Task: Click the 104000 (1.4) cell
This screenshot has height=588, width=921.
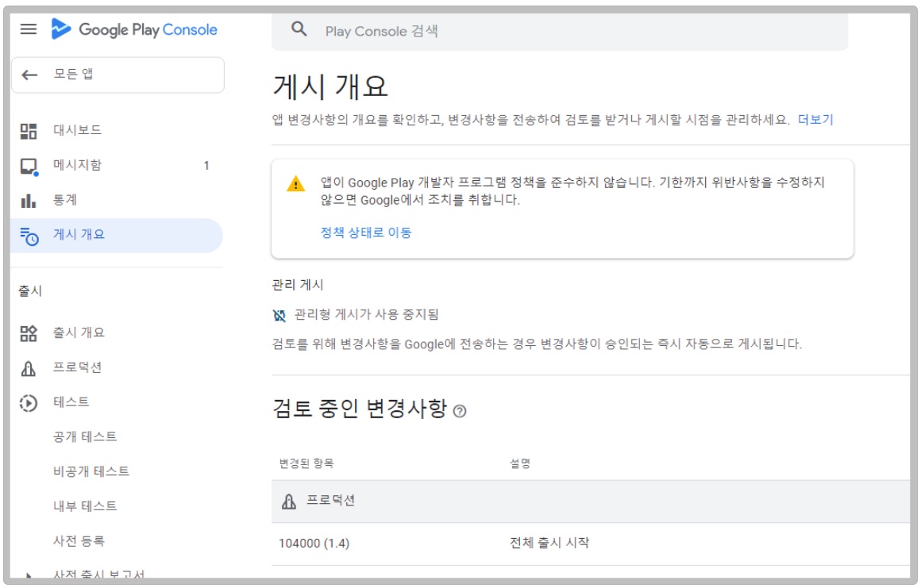Action: click(314, 544)
